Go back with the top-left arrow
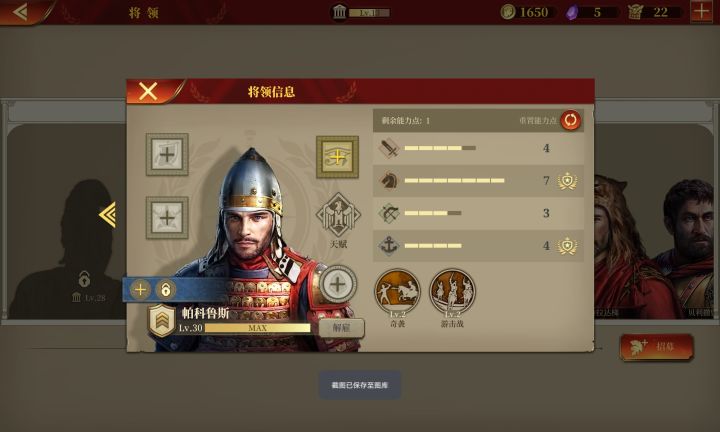Image resolution: width=720 pixels, height=432 pixels. (x=21, y=12)
